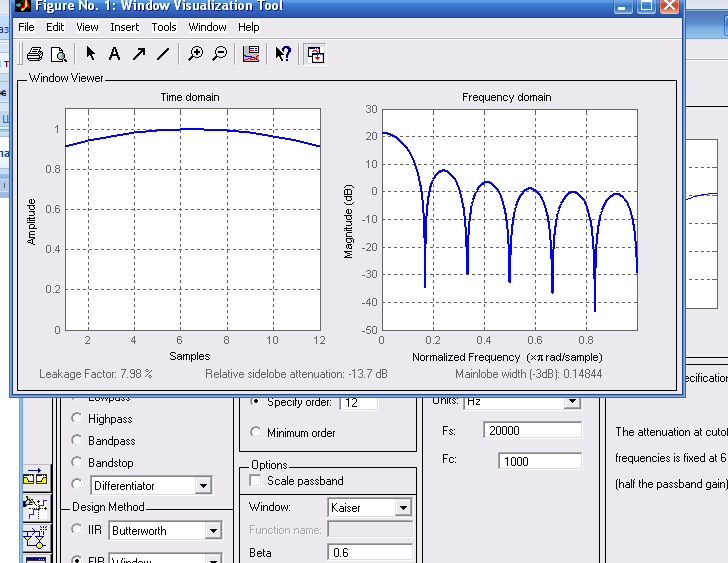Viewport: 728px width, 563px height.
Task: Open Print Preview from toolbar
Action: [59, 54]
